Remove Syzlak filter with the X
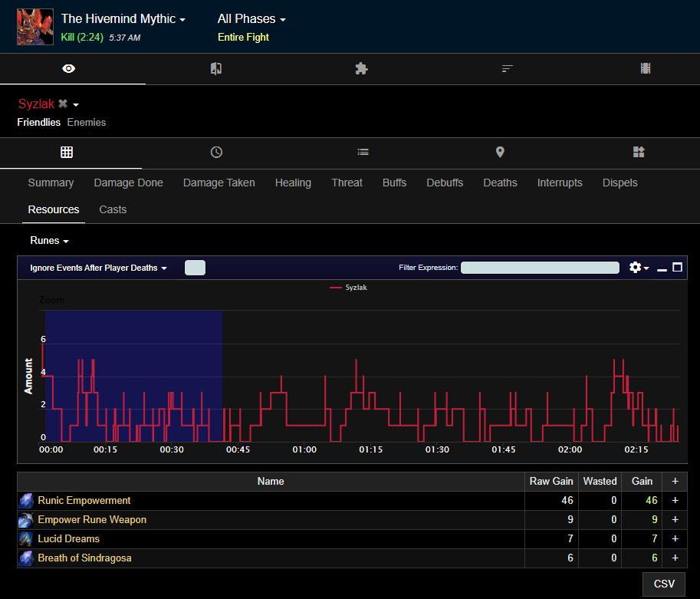 pos(63,104)
